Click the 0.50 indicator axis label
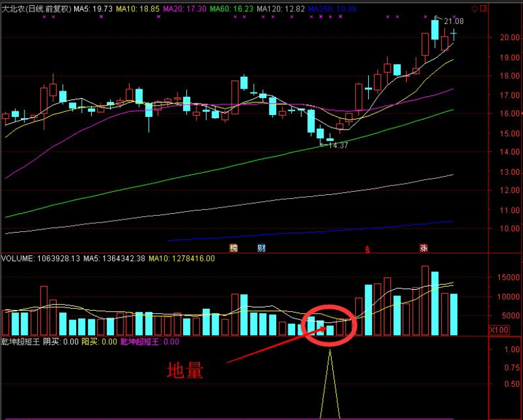 (512, 384)
